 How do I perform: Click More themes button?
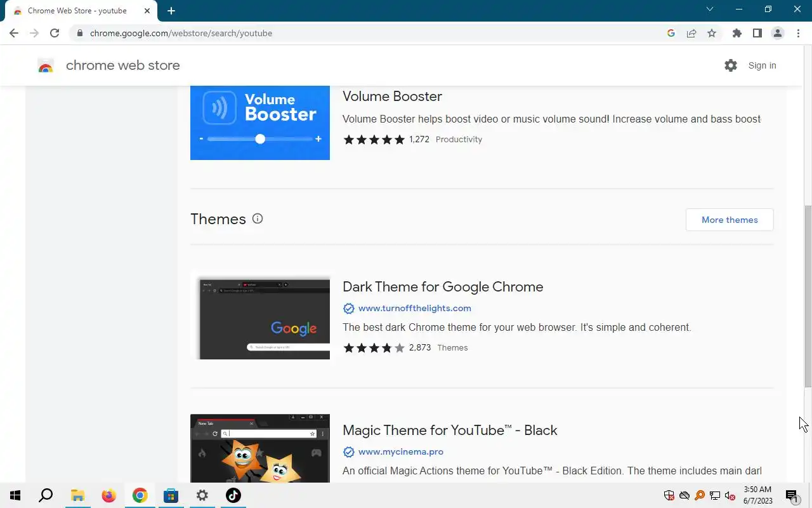pos(730,220)
